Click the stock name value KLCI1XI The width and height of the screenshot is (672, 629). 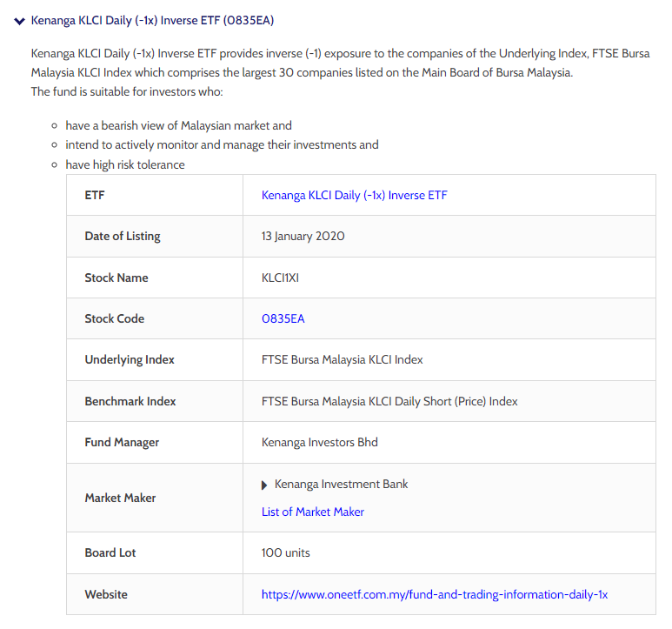click(x=280, y=278)
